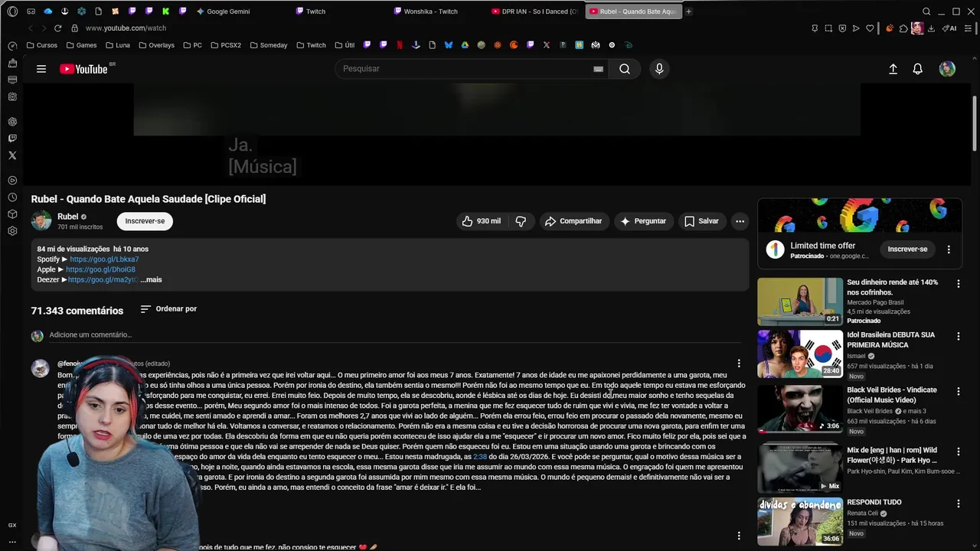
Task: Open the pinboard pin icon in address bar
Action: (815, 28)
